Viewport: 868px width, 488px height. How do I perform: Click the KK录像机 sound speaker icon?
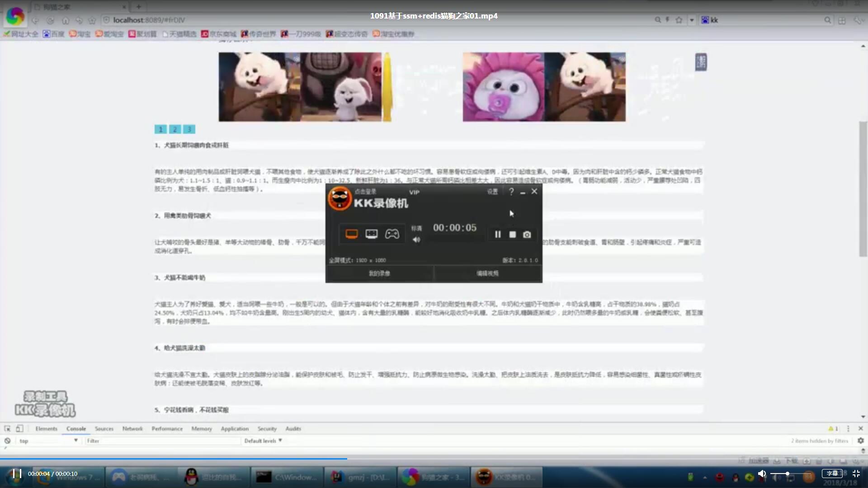click(416, 239)
